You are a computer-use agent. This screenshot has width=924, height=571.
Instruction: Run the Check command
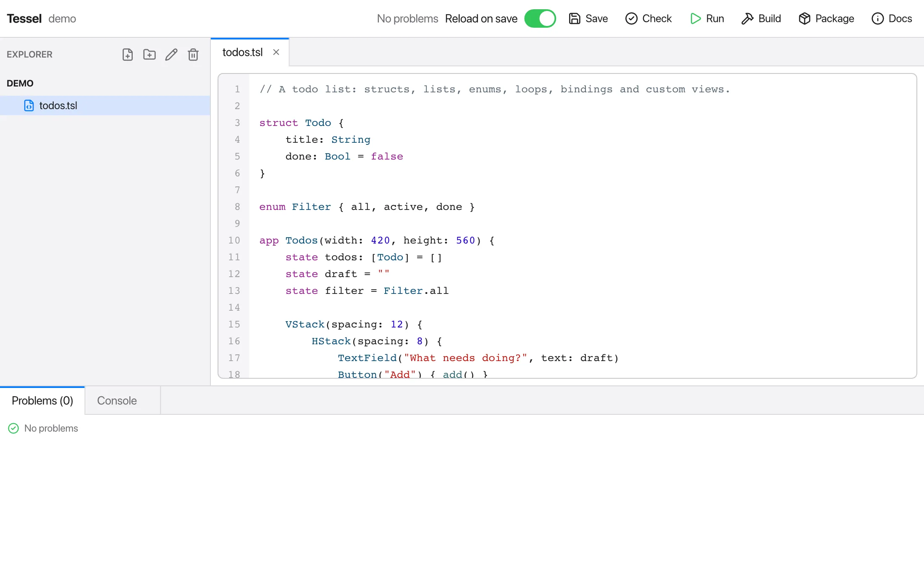click(x=648, y=18)
